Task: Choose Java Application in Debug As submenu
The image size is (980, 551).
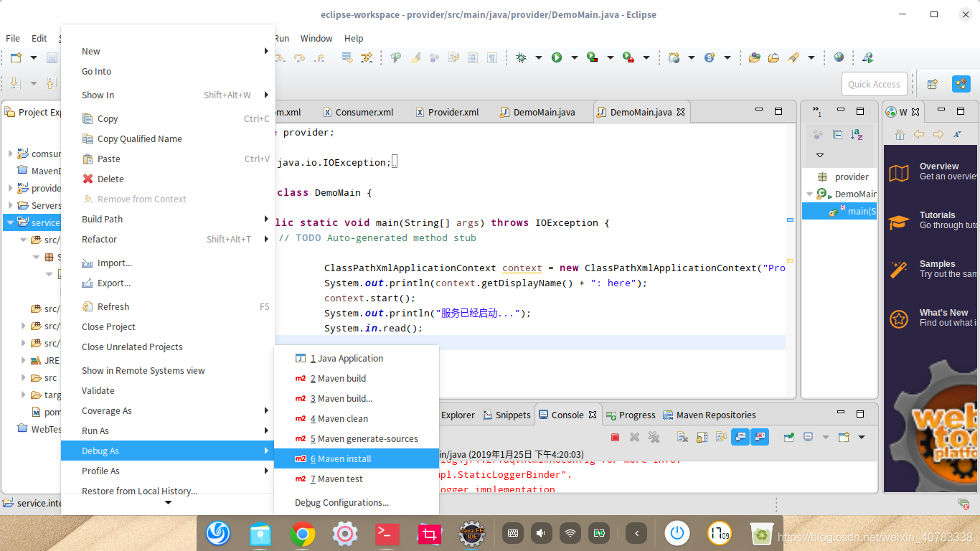Action: tap(357, 358)
